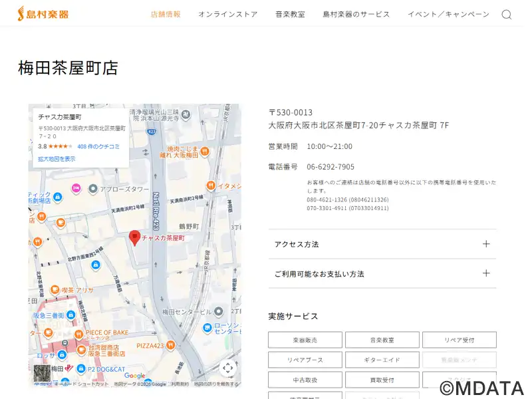Open the オンラインストア menu item

click(x=227, y=15)
